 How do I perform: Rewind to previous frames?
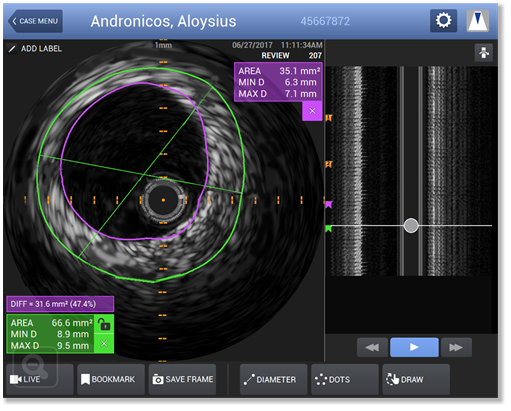372,347
